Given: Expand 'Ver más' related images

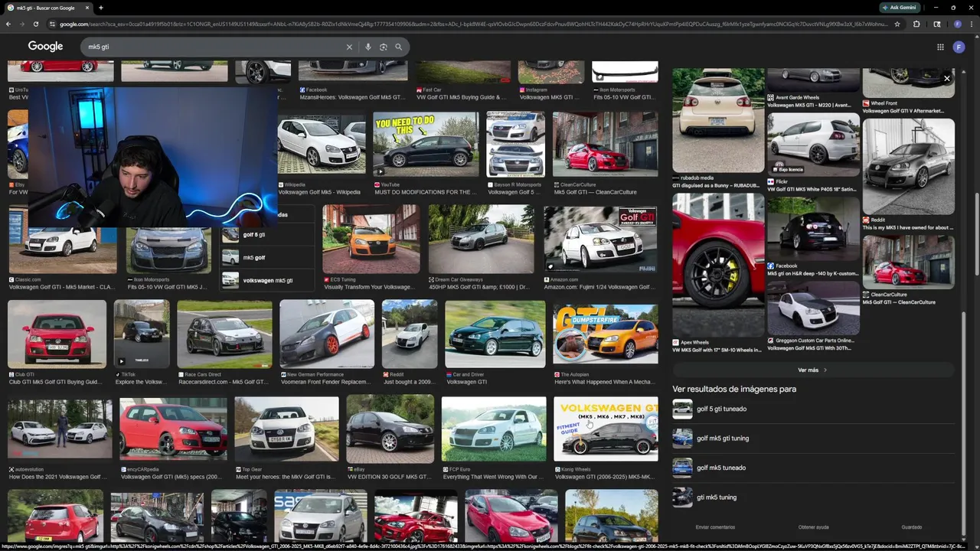Looking at the screenshot, I should [812, 370].
